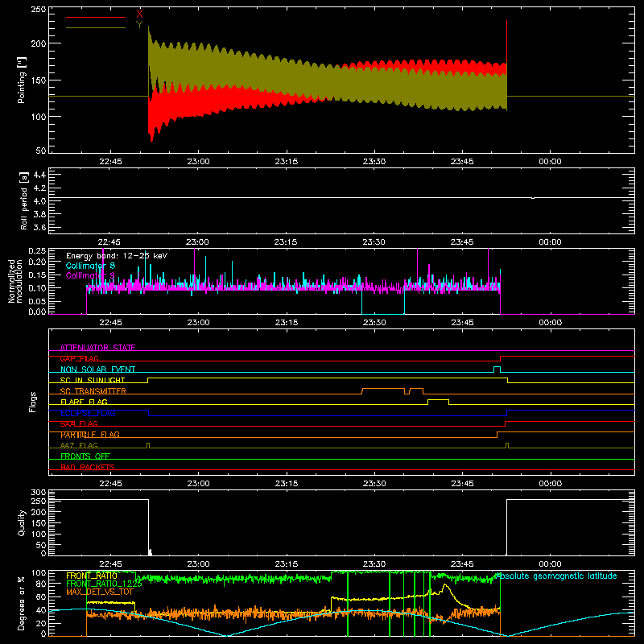The height and width of the screenshot is (644, 644).
Task: Select the orange MAX_DET_VS_TOT legend label
Action: 100,592
